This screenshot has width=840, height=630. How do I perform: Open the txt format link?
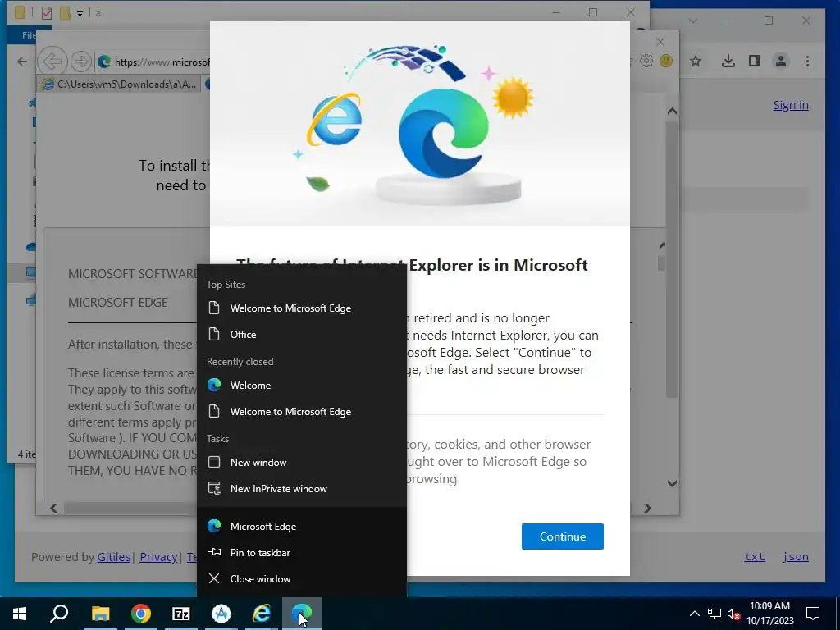755,557
